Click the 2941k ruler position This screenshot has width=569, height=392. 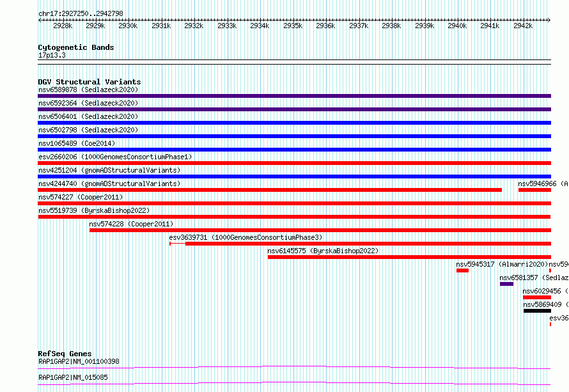pos(490,26)
